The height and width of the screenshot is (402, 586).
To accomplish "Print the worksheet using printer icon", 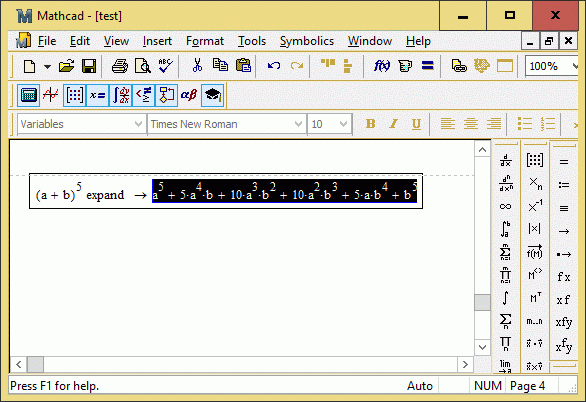I will pos(120,67).
